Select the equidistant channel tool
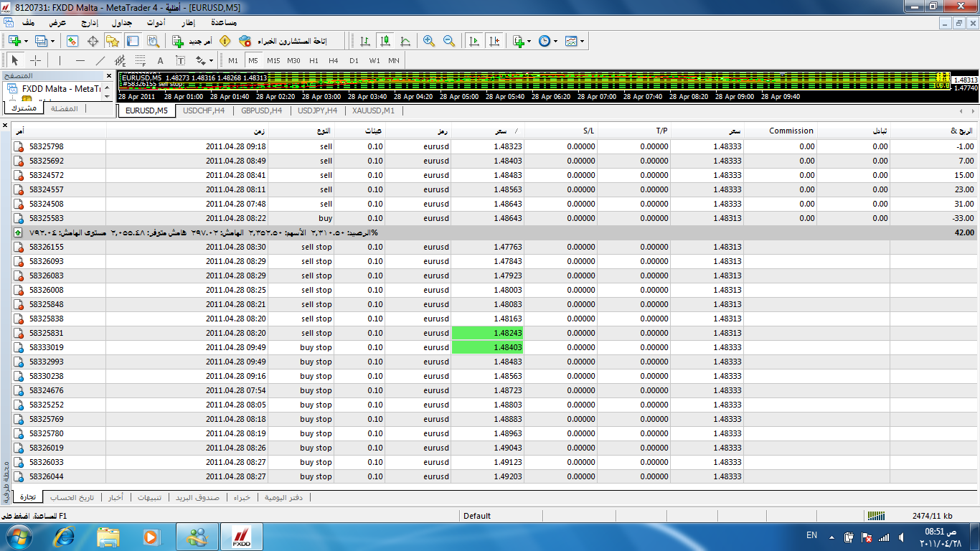 pyautogui.click(x=120, y=60)
